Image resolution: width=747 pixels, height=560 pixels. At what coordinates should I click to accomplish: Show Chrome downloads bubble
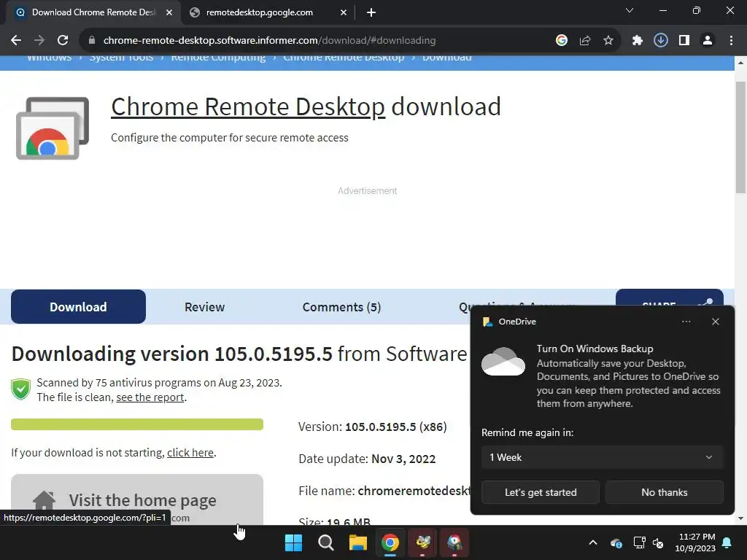(661, 41)
